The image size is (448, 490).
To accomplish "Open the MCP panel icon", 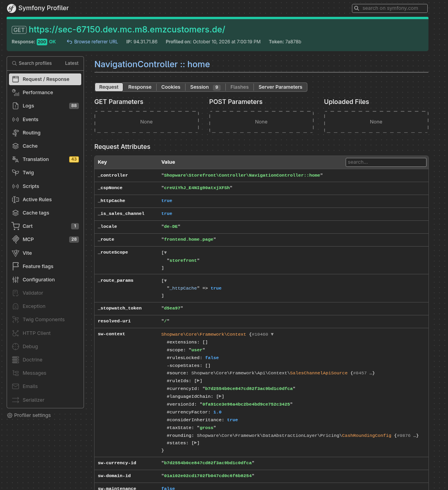I will click(x=16, y=240).
